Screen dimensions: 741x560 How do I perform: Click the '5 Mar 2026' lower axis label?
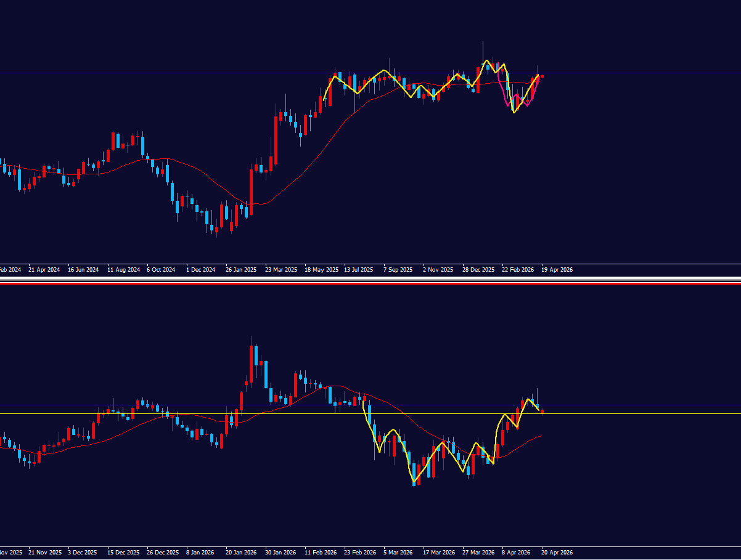(x=398, y=553)
